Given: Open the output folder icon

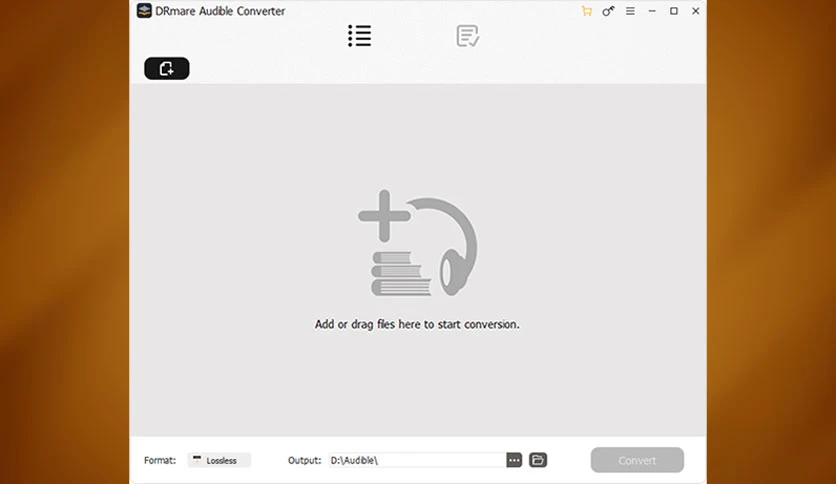Looking at the screenshot, I should [x=538, y=460].
